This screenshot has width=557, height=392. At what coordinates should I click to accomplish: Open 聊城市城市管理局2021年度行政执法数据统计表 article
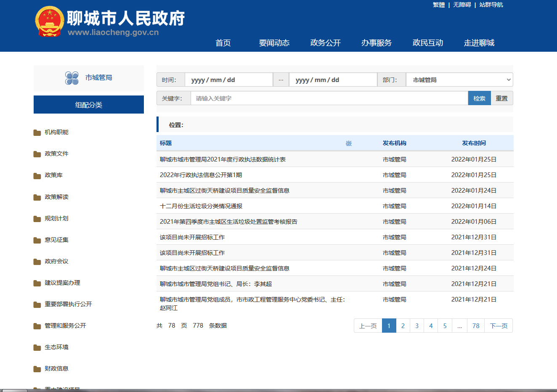point(223,159)
